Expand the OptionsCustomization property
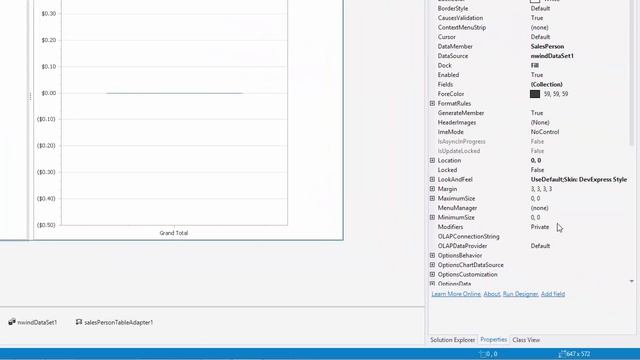This screenshot has height=360, width=640. point(432,274)
